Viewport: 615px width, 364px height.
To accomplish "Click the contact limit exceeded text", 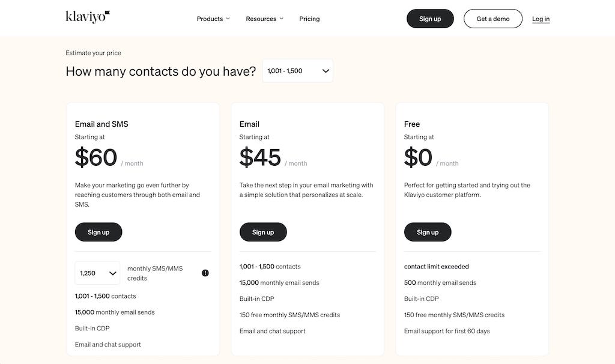I will pyautogui.click(x=437, y=267).
